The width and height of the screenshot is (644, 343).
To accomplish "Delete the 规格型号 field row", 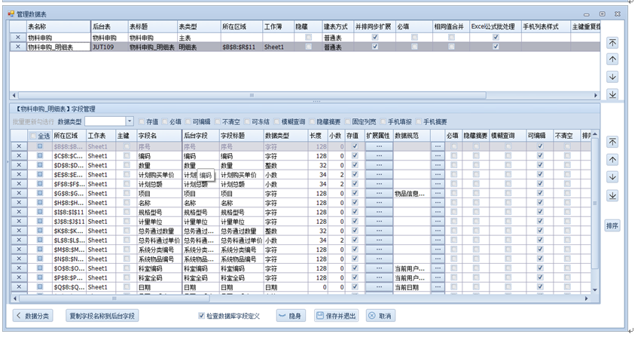I will [19, 213].
